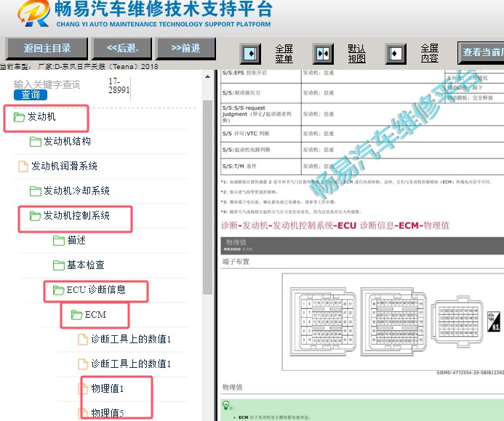Click the default view split icon
The height and width of the screenshot is (421, 504).
click(323, 53)
